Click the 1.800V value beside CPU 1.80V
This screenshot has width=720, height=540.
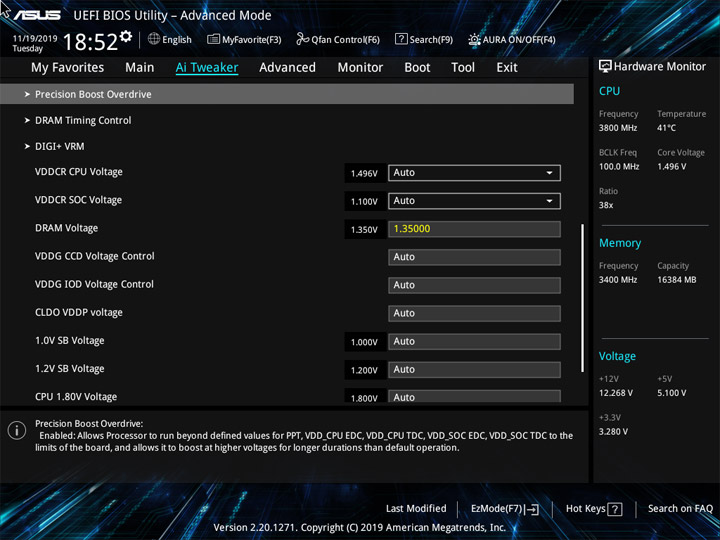point(364,397)
